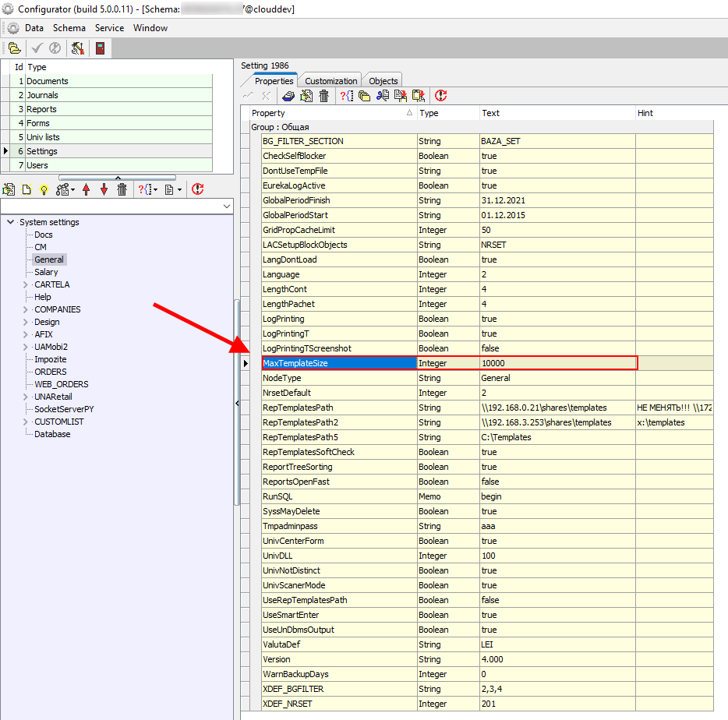
Task: Click the red refresh icon in properties toolbar
Action: (x=440, y=96)
